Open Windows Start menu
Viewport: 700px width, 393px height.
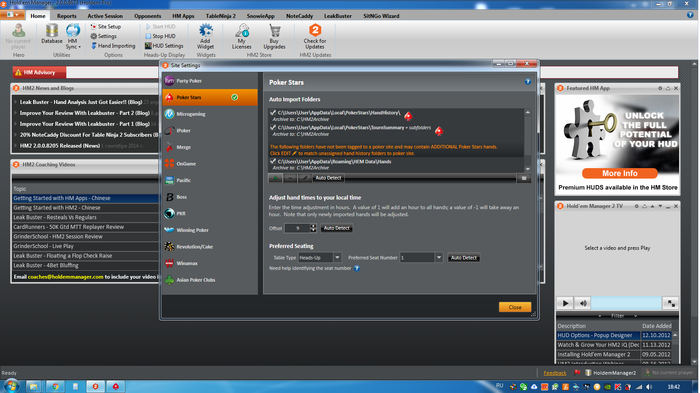tap(11, 386)
